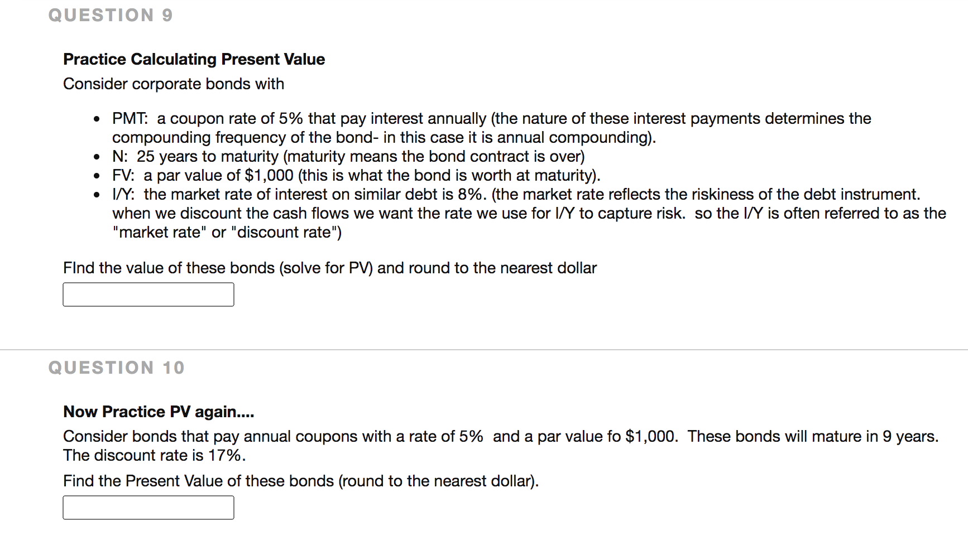The height and width of the screenshot is (560, 968).
Task: Click the 'Practice Calculating Present Value' title
Action: 194,59
